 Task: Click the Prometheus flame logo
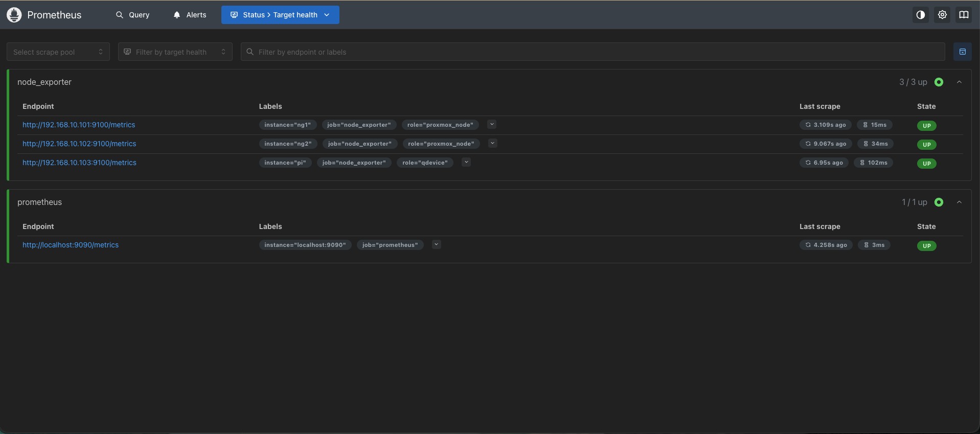pyautogui.click(x=14, y=15)
